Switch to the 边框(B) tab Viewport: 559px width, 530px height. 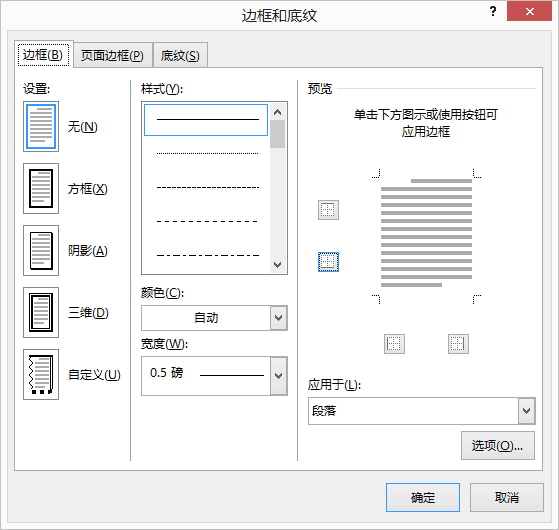pos(43,55)
